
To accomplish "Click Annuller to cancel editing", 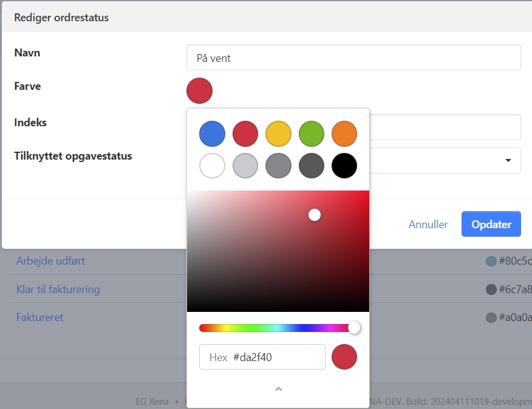I will click(428, 224).
